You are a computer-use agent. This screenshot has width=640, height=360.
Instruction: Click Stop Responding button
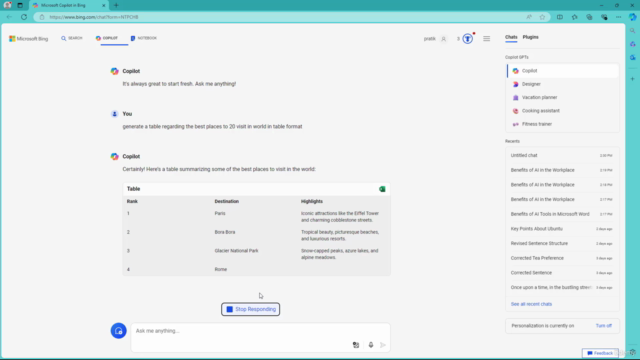click(x=251, y=309)
